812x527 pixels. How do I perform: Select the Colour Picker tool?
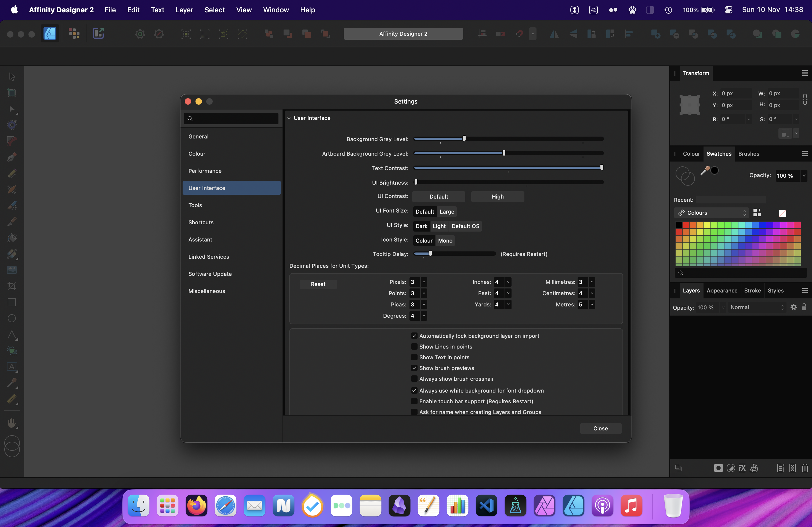click(12, 382)
